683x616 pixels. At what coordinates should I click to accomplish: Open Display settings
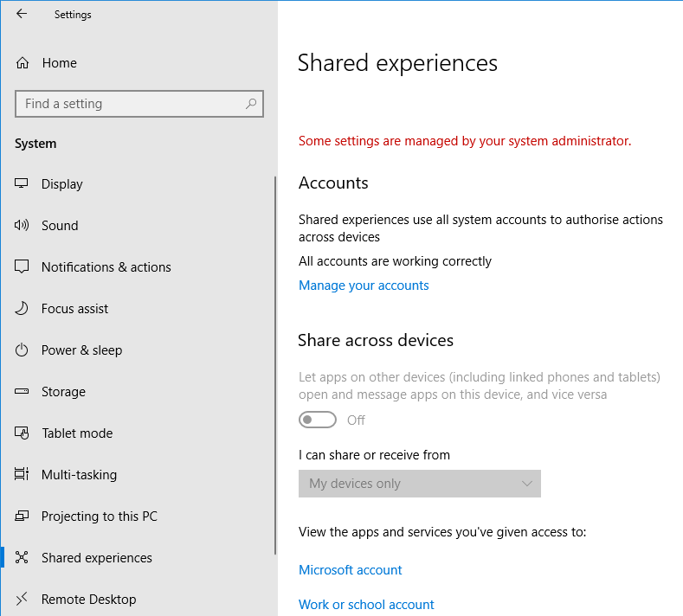tap(61, 184)
